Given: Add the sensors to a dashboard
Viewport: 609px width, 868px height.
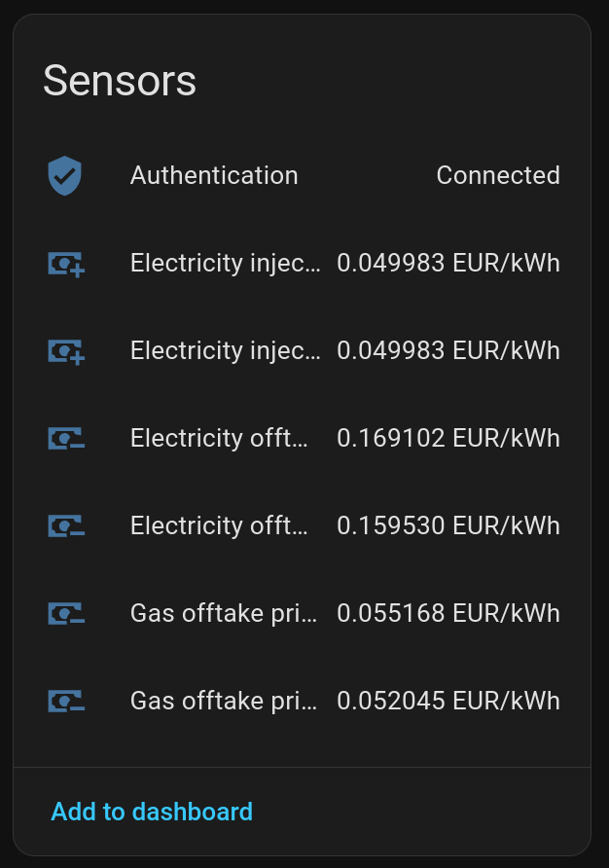Looking at the screenshot, I should click(x=152, y=812).
